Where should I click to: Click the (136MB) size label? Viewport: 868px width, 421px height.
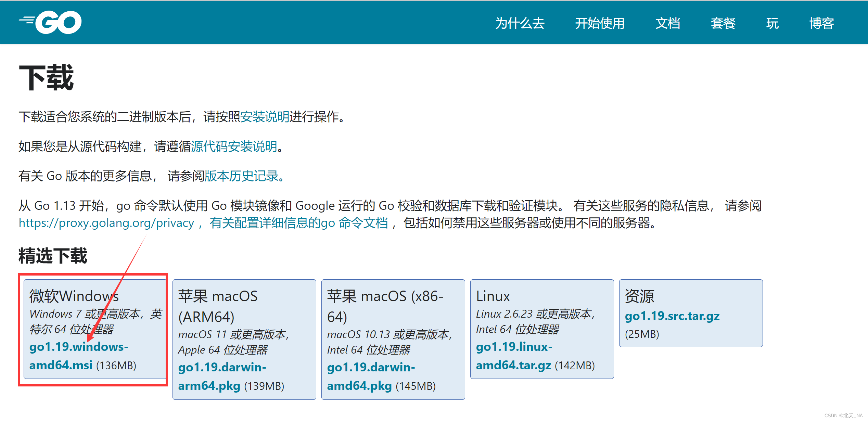tap(116, 366)
